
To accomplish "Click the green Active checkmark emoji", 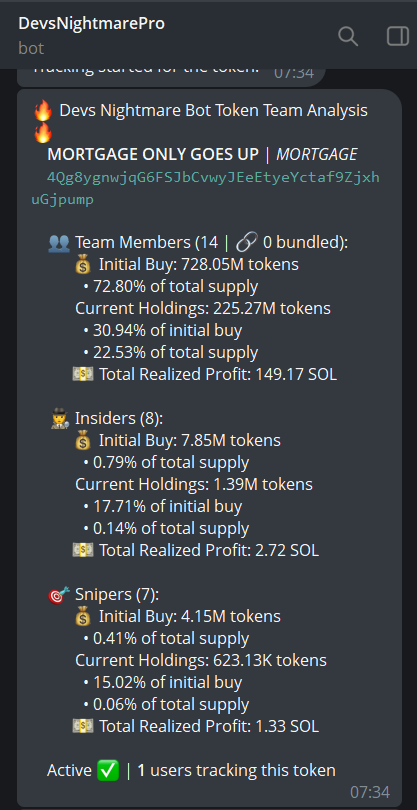I will pyautogui.click(x=108, y=771).
